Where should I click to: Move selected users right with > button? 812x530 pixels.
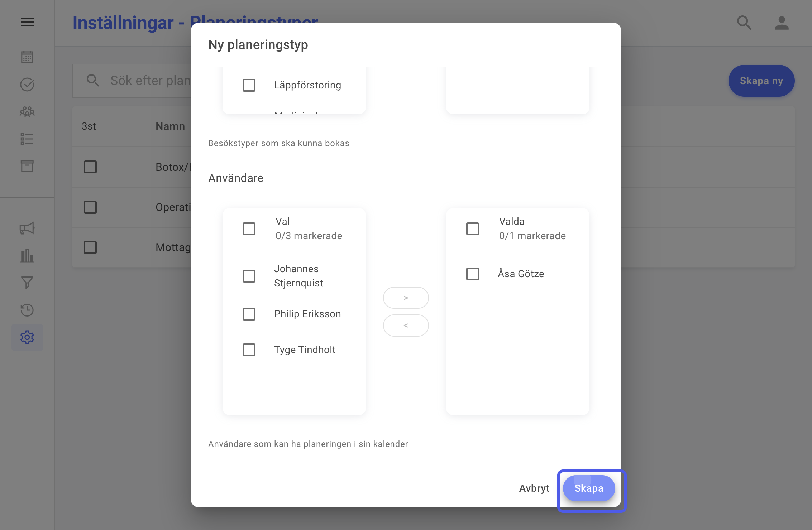coord(406,298)
